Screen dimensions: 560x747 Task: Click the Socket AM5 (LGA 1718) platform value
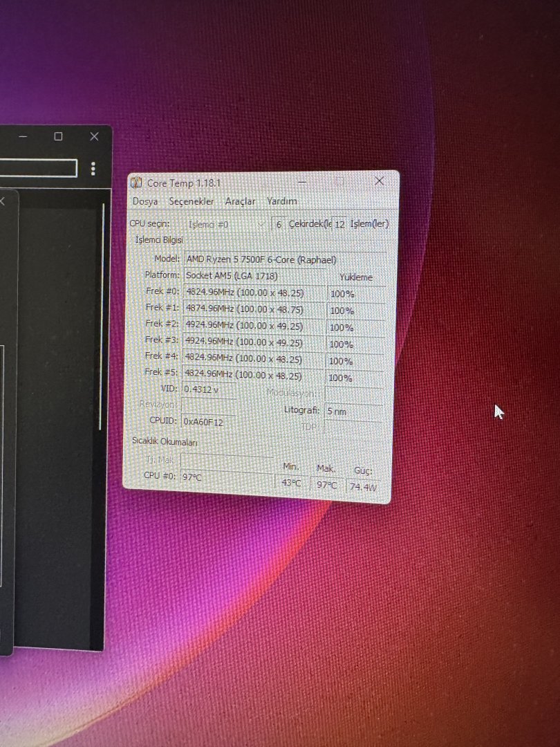pyautogui.click(x=254, y=276)
